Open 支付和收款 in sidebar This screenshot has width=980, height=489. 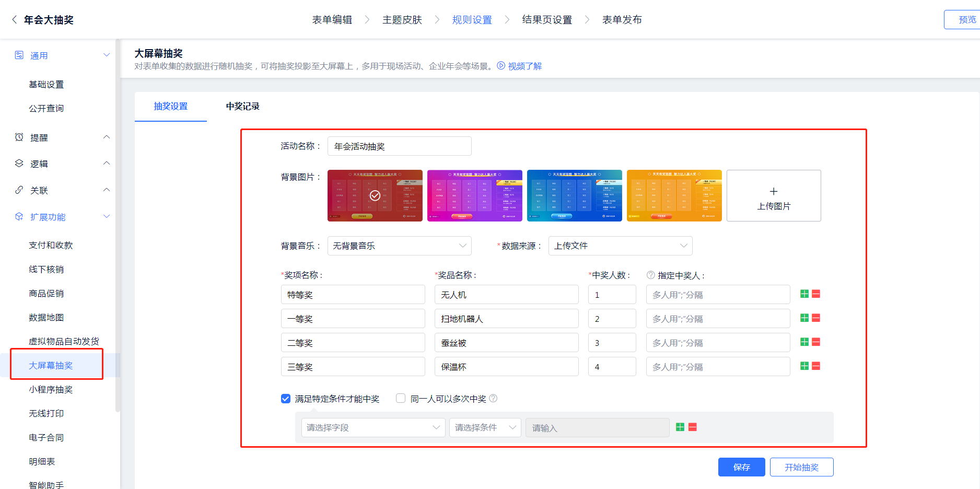[x=51, y=245]
